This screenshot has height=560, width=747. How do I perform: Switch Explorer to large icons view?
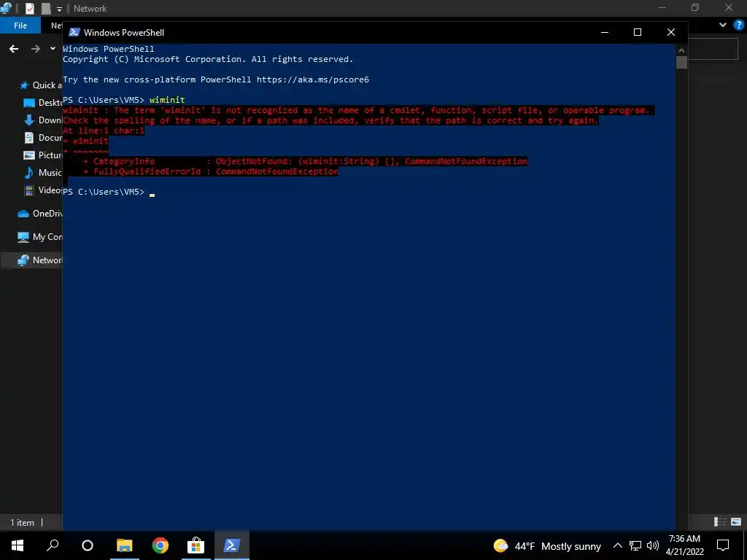click(x=736, y=522)
